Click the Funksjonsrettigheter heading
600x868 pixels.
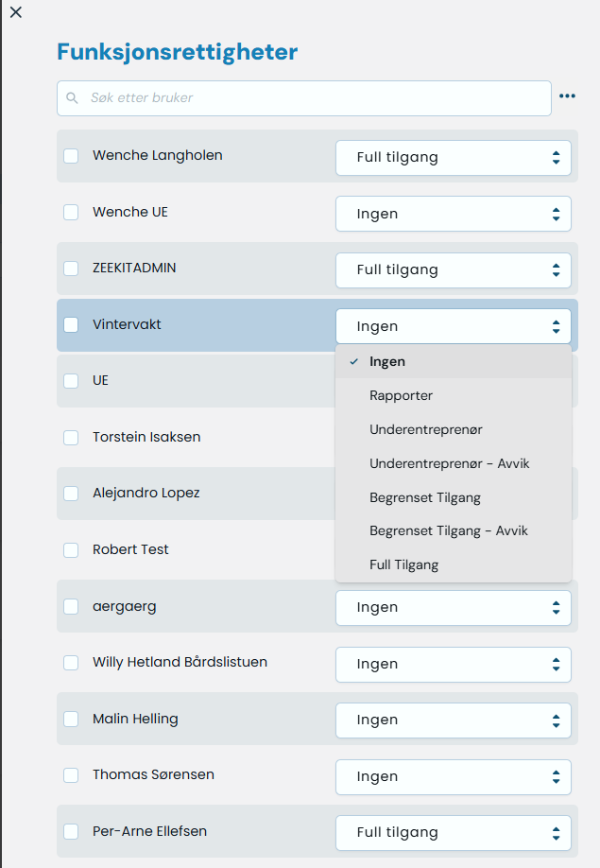tap(178, 52)
